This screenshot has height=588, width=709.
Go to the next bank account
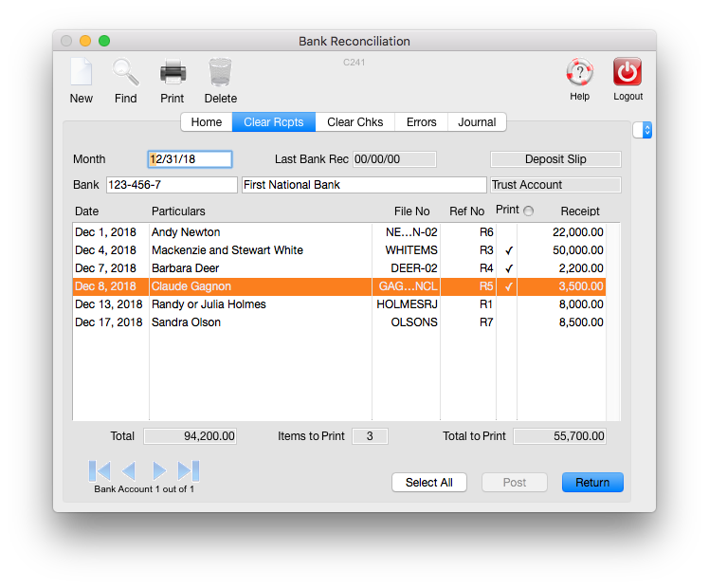click(159, 470)
